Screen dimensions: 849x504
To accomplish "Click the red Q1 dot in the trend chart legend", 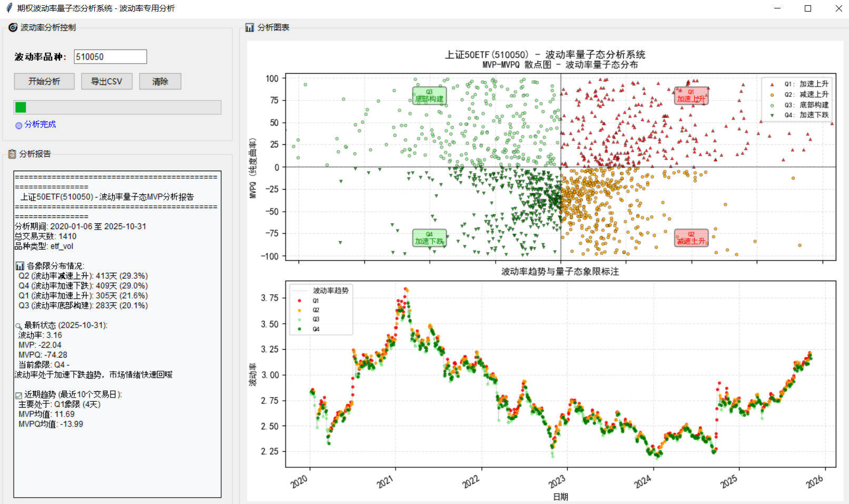I will point(299,301).
